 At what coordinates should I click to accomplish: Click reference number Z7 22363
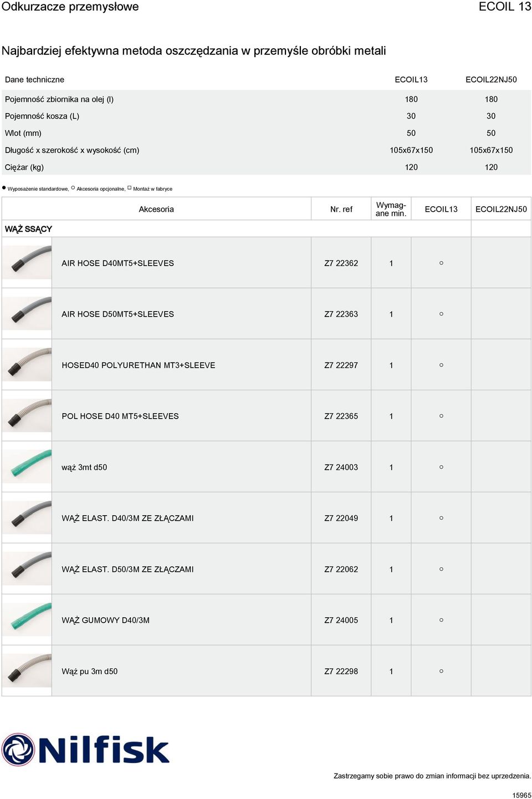point(341,314)
